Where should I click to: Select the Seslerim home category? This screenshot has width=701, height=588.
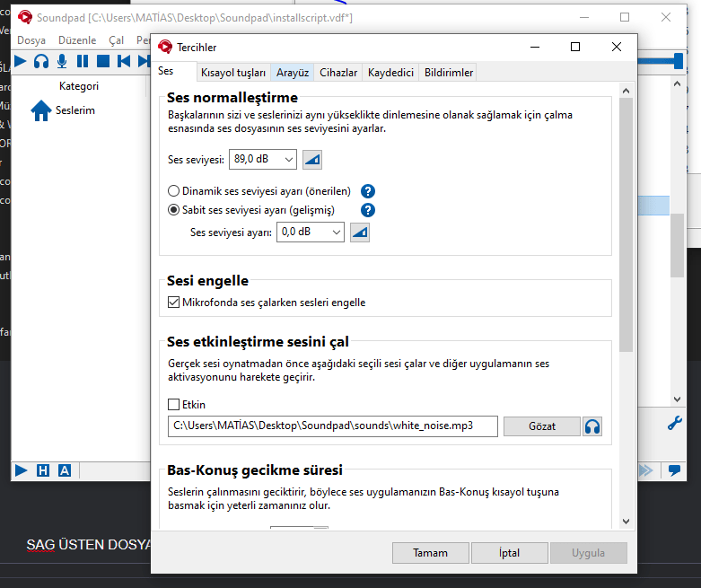[63, 110]
